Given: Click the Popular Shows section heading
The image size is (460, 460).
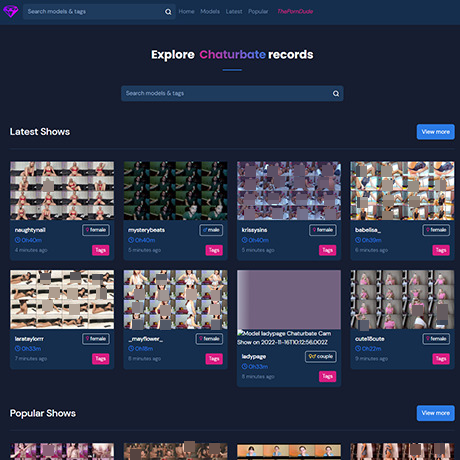Looking at the screenshot, I should [43, 413].
